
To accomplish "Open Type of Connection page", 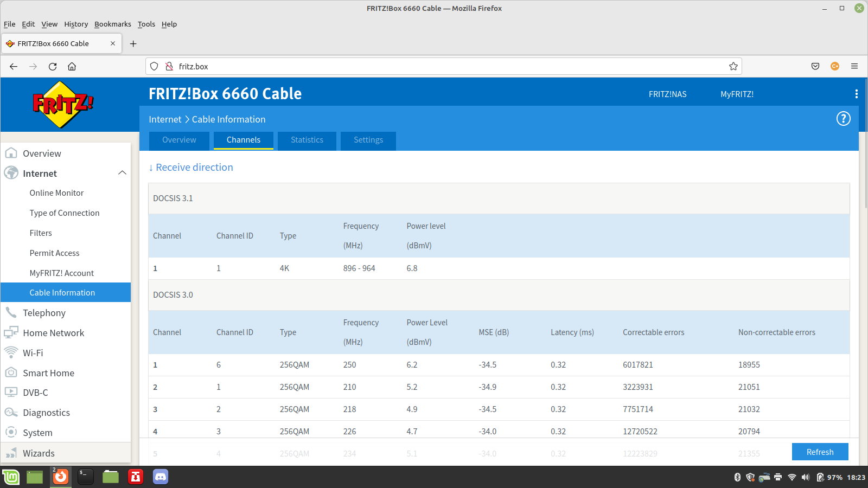I will (x=66, y=213).
